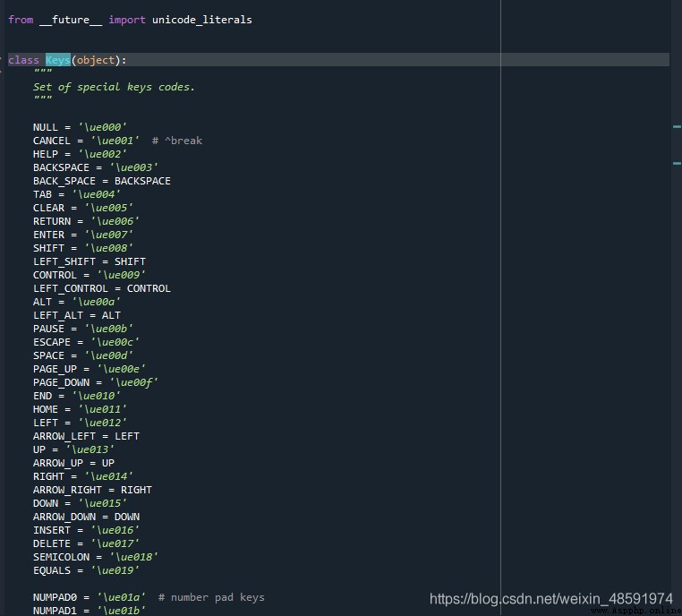Viewport: 682px width, 616px height.
Task: Click the lower teal scrollbar marker
Action: (x=677, y=164)
